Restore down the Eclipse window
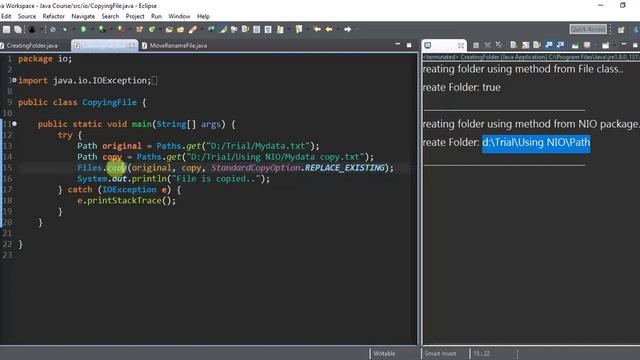 pyautogui.click(x=622, y=5)
